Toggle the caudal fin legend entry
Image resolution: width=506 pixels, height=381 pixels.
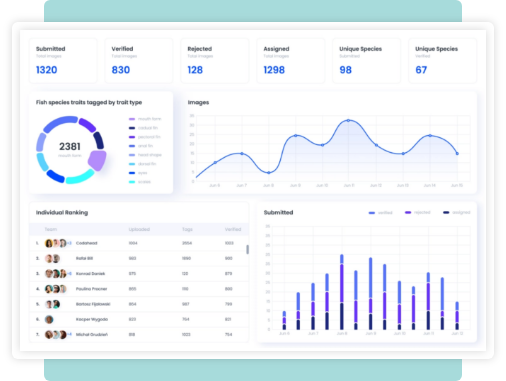click(143, 128)
